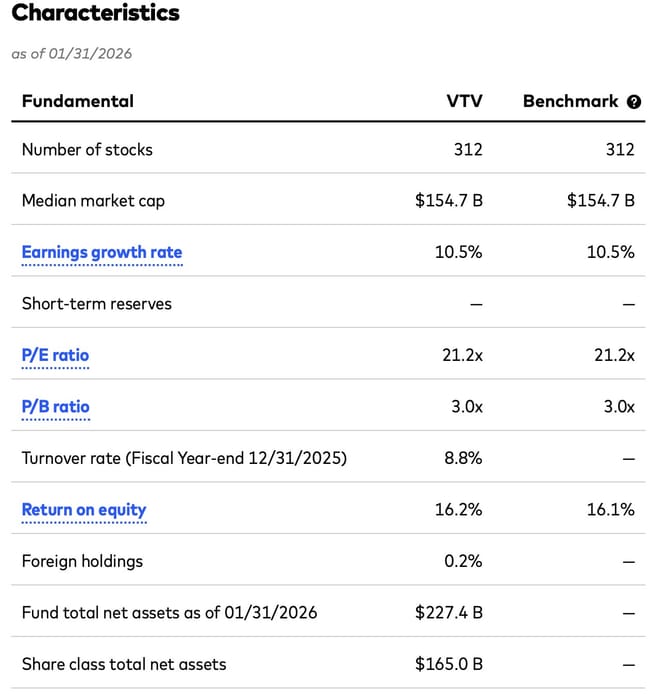Click the 16.1% benchmark return on equity value

[x=610, y=510]
